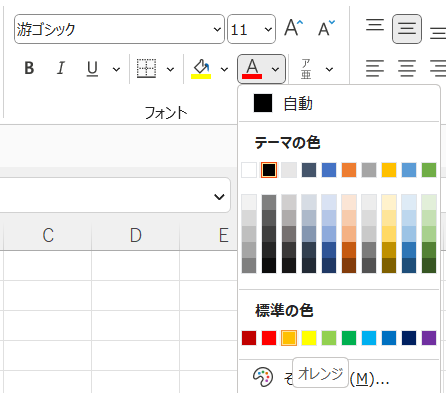Pick yellow standard color
This screenshot has width=446, height=393.
point(309,338)
